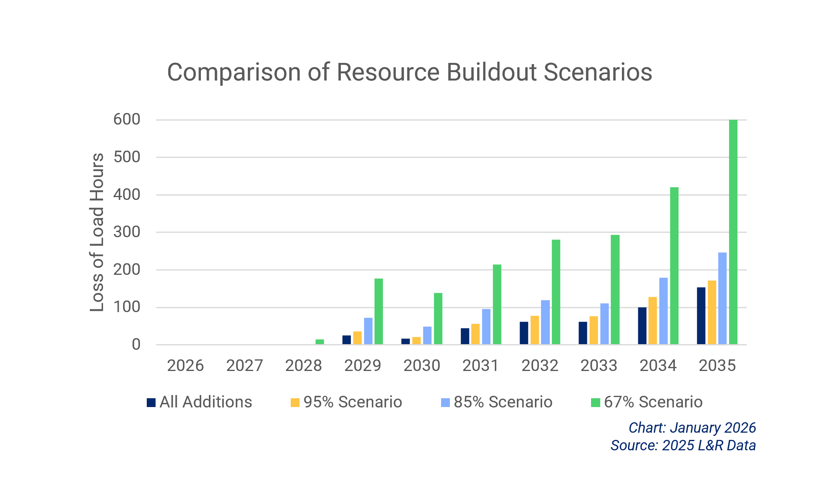820x504 pixels.
Task: Click the All Additions legend swatch
Action: (x=151, y=403)
